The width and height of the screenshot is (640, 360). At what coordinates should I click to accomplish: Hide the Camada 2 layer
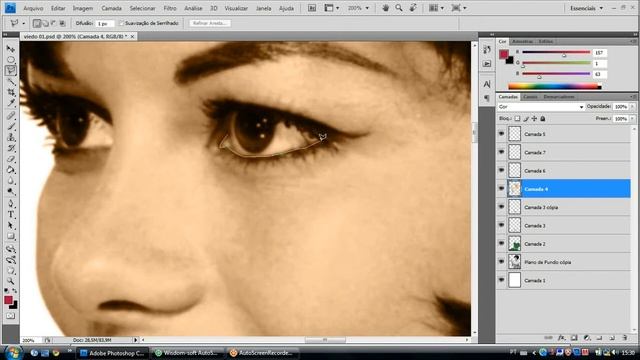(x=501, y=244)
